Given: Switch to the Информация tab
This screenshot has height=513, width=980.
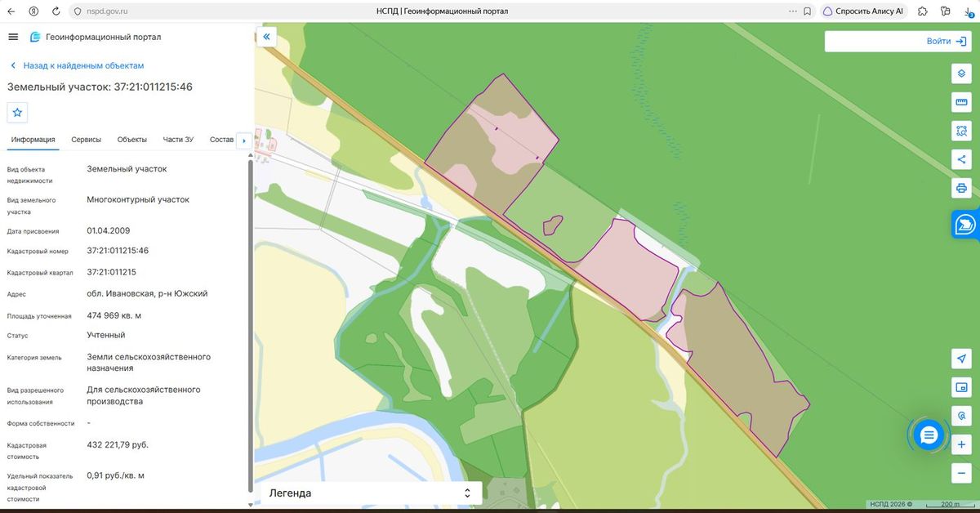Looking at the screenshot, I should point(33,140).
